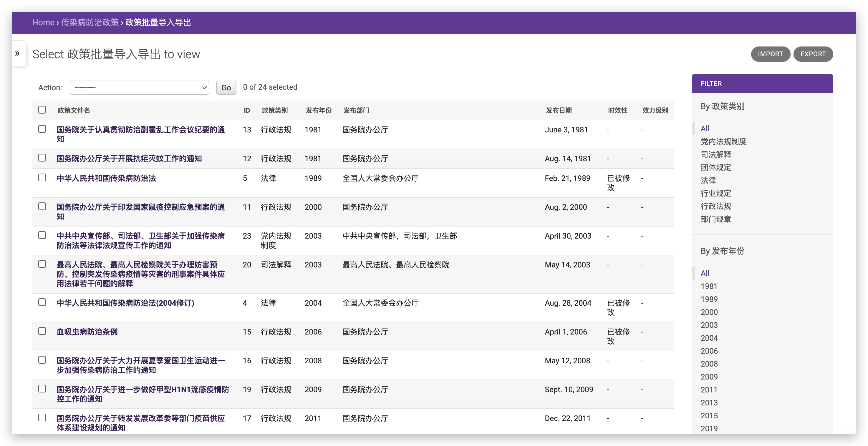Select All under By 发布年份 filter
Image resolution: width=868 pixels, height=446 pixels.
coord(705,273)
